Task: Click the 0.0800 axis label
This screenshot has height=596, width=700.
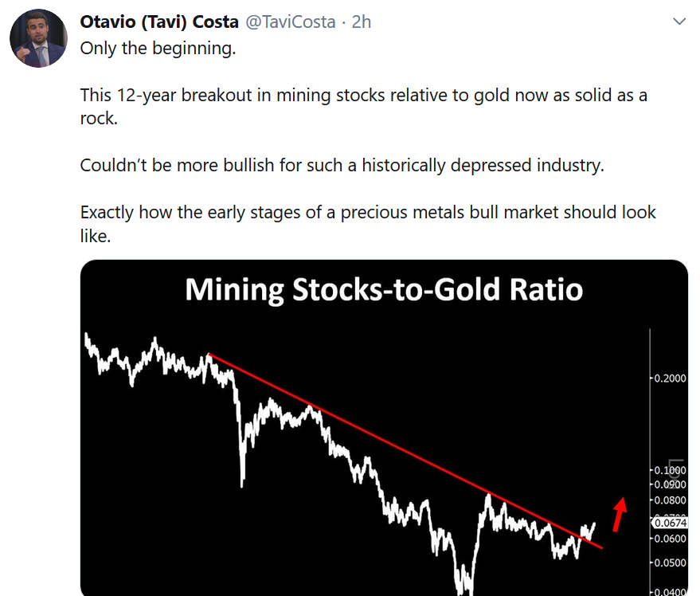Action: (x=669, y=500)
